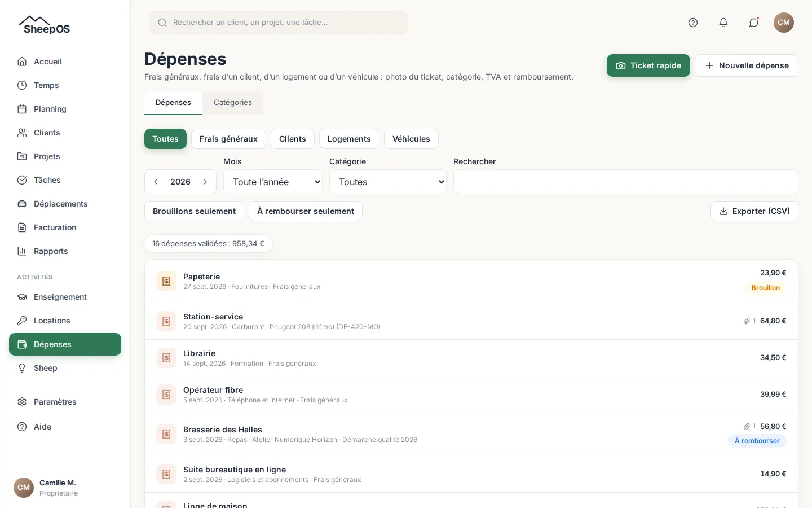Viewport: 812px width, 508px height.
Task: Select the Véhicules filter chip
Action: pyautogui.click(x=411, y=139)
